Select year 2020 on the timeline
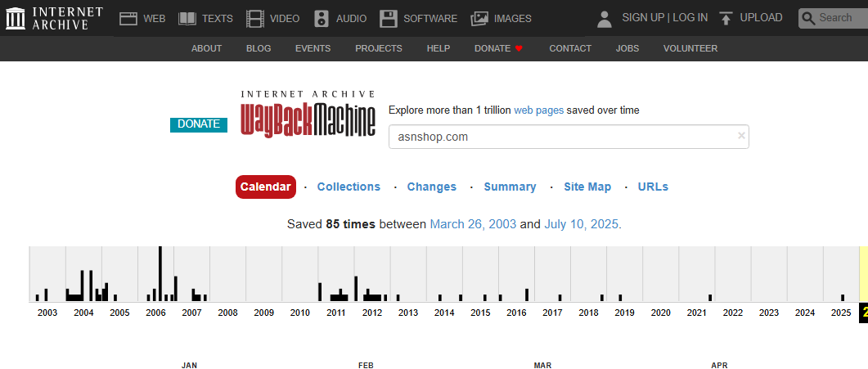The image size is (868, 369). coord(660,313)
